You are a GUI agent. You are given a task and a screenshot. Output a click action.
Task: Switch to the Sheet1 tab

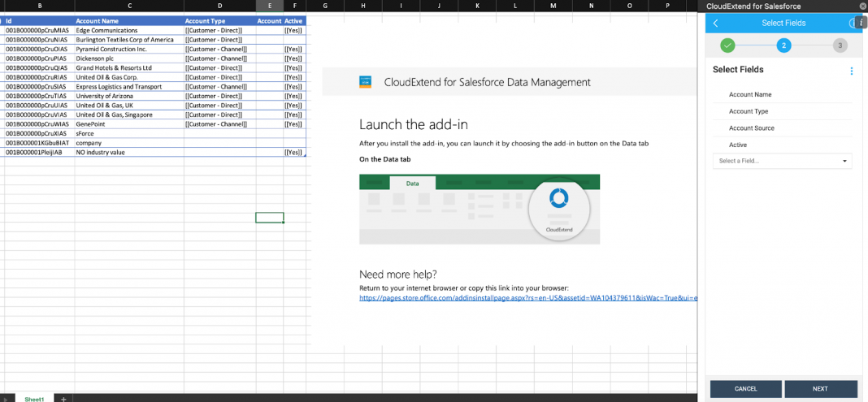[x=34, y=399]
